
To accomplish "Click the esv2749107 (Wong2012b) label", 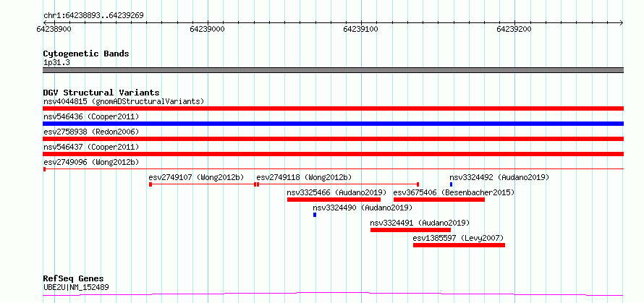I will [196, 177].
